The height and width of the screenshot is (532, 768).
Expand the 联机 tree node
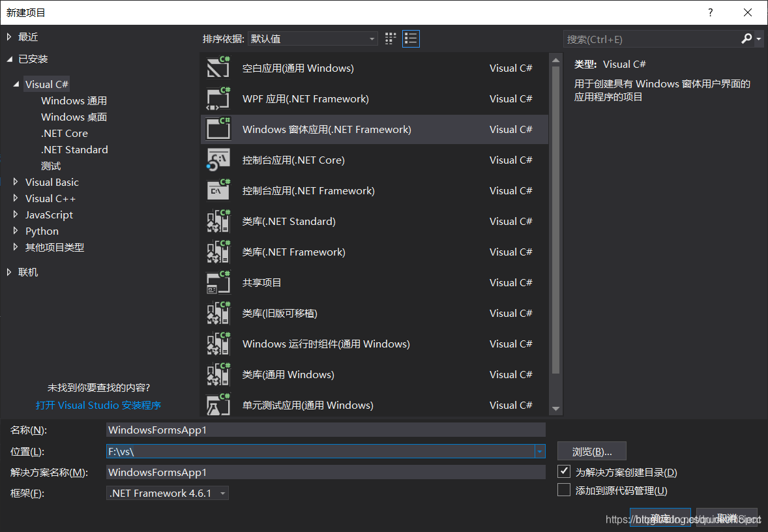9,272
